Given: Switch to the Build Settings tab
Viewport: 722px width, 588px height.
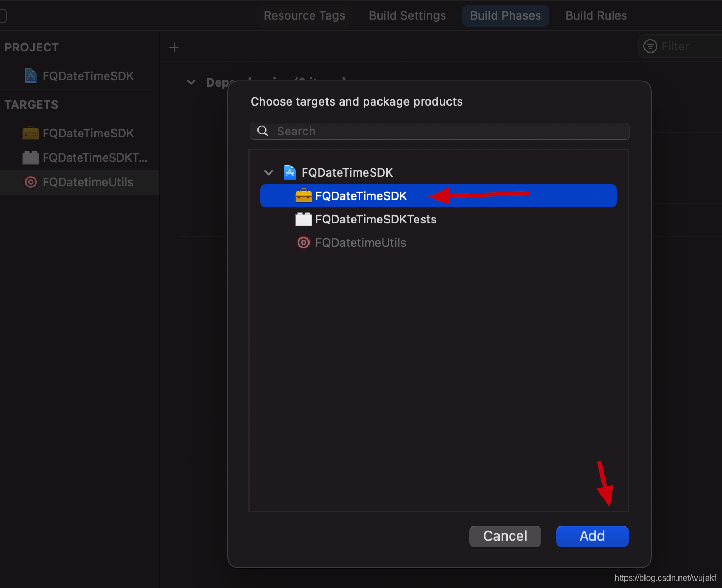Looking at the screenshot, I should click(x=408, y=15).
